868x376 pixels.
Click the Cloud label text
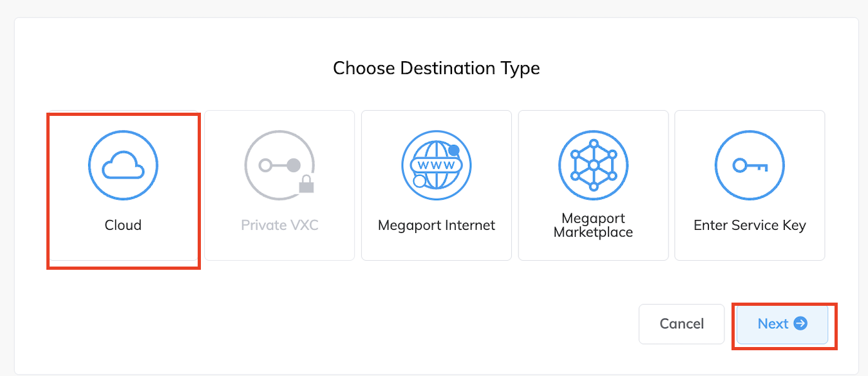(x=123, y=225)
